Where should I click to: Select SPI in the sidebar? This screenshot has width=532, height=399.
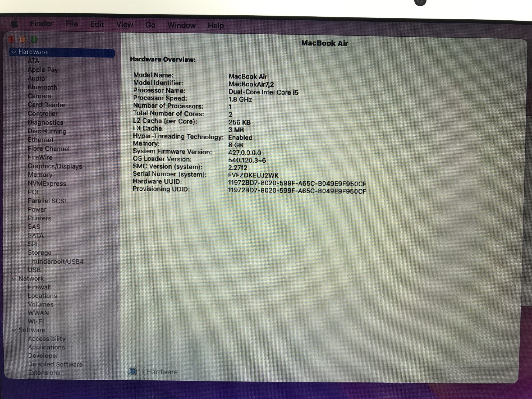[33, 244]
